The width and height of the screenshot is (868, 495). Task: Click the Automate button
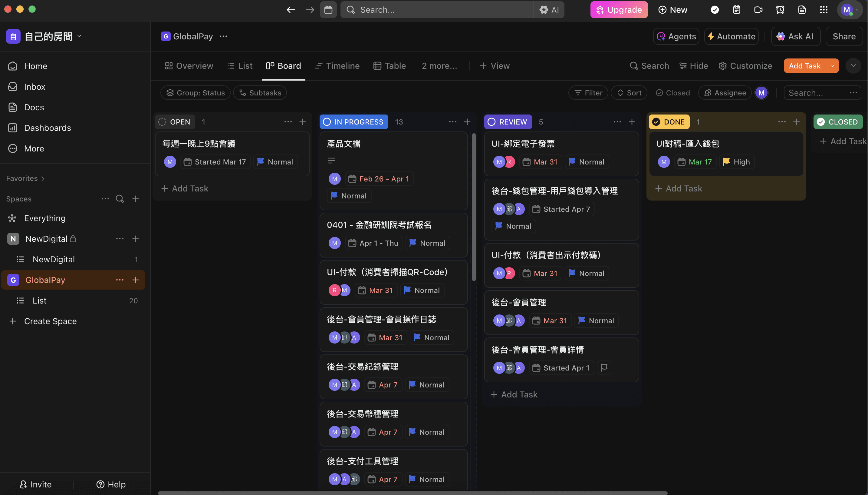pos(731,36)
